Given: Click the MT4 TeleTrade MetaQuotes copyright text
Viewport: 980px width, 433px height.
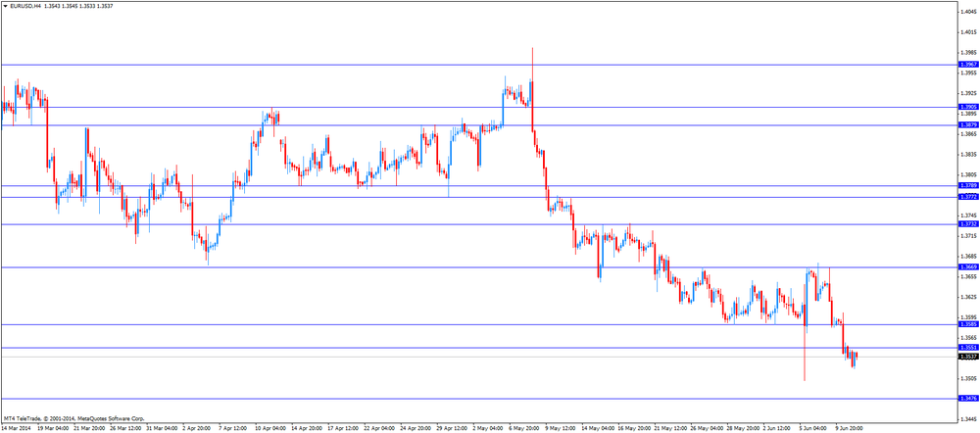Looking at the screenshot, I should point(73,418).
